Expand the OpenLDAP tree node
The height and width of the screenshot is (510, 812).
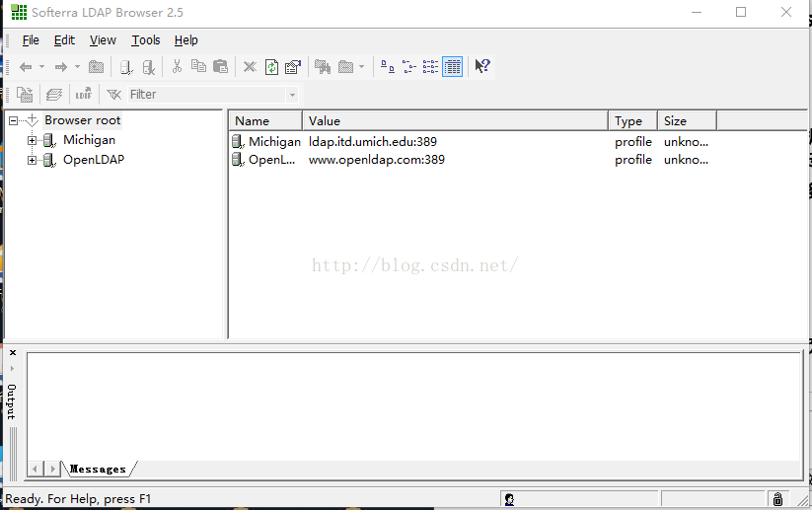tap(32, 160)
